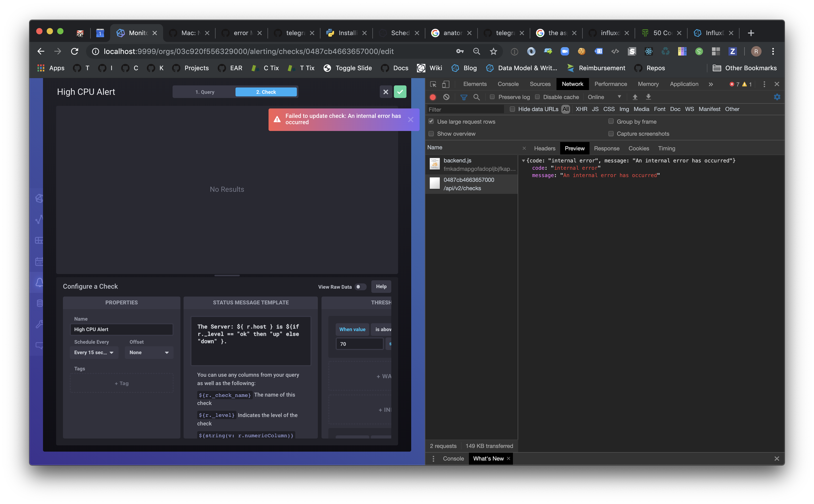Image resolution: width=814 pixels, height=504 pixels.
Task: Toggle the View Raw Data switch
Action: 360,287
